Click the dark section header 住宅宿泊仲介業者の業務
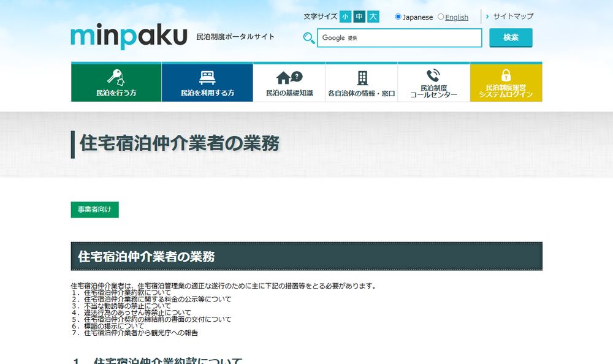The height and width of the screenshot is (364, 613). [306, 257]
